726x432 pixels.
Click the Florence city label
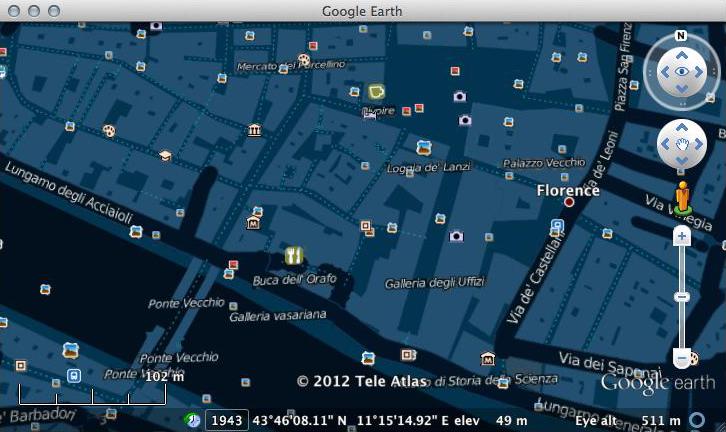point(568,190)
